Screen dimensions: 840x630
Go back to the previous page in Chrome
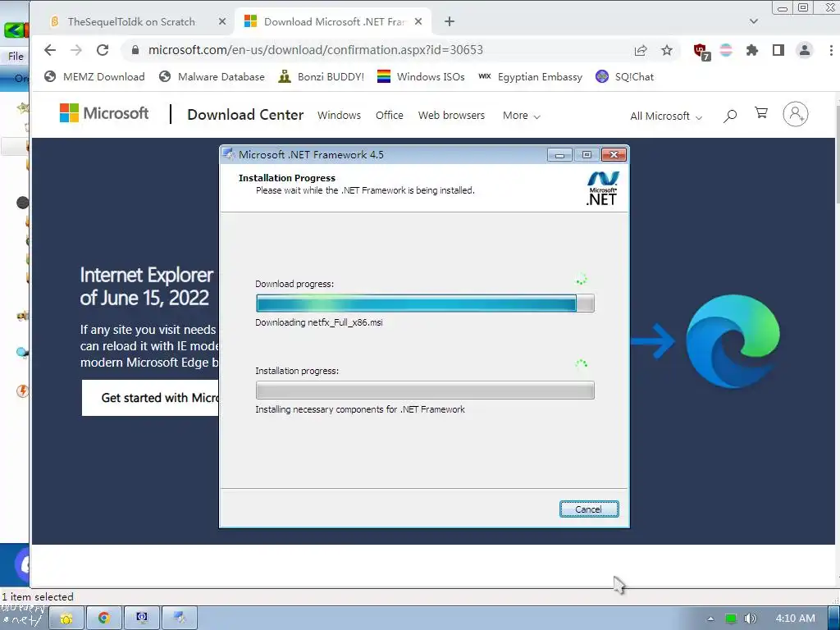pyautogui.click(x=50, y=50)
